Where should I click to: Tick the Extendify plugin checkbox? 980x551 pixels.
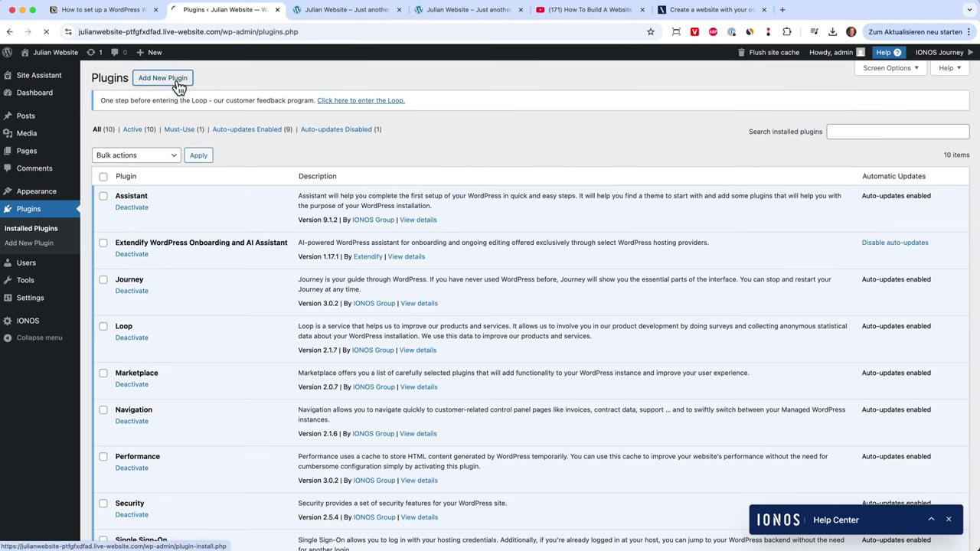[x=103, y=243]
